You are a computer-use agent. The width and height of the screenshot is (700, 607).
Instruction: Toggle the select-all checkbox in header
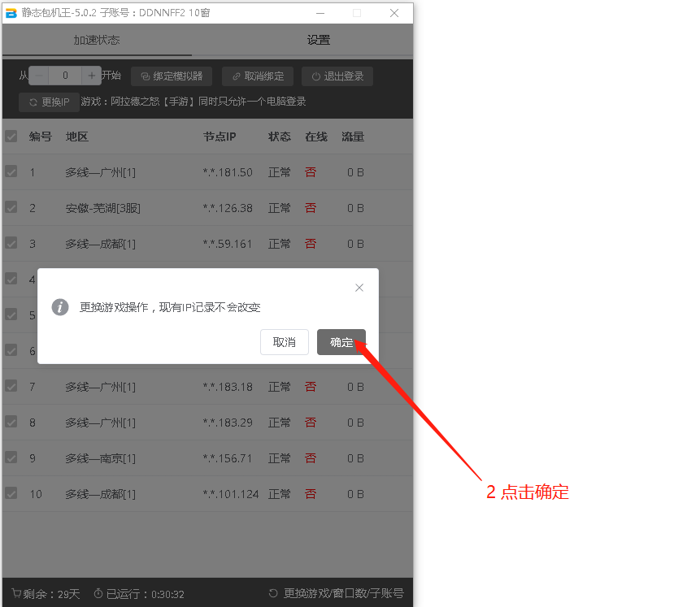click(11, 137)
